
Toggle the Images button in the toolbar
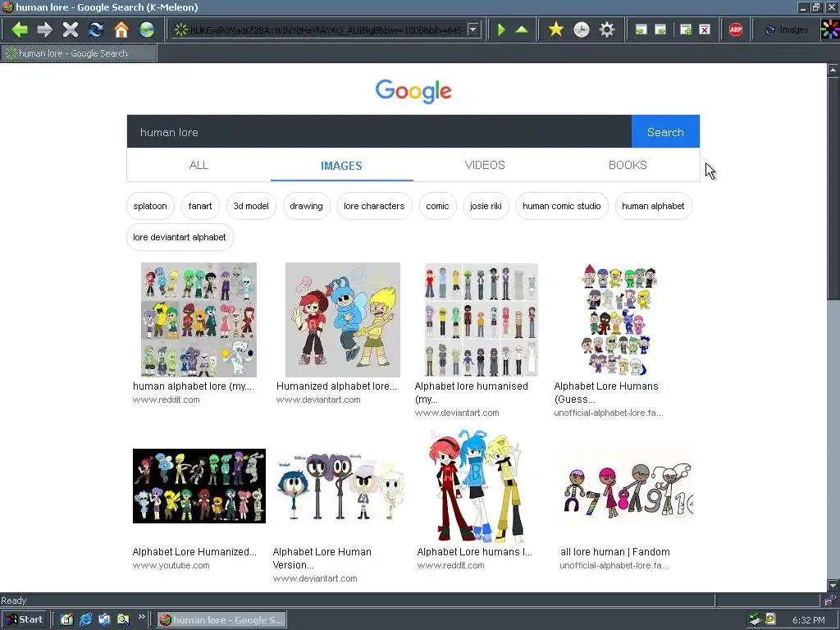[x=786, y=30]
